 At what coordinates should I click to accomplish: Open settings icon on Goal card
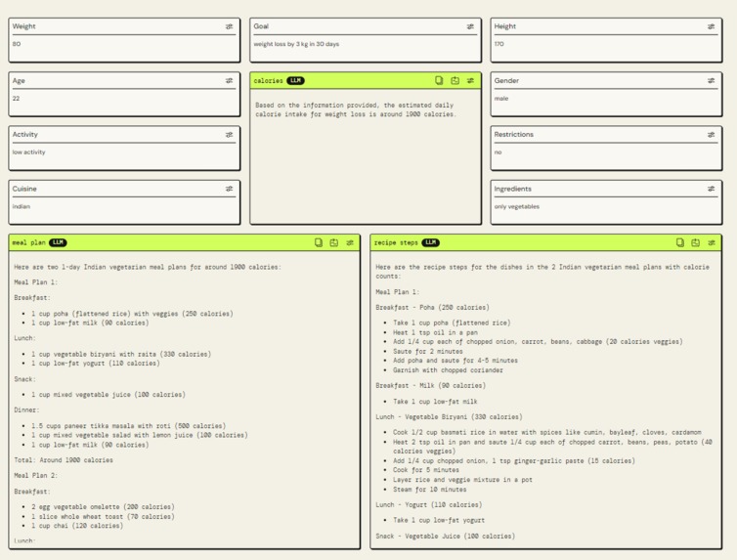(470, 26)
